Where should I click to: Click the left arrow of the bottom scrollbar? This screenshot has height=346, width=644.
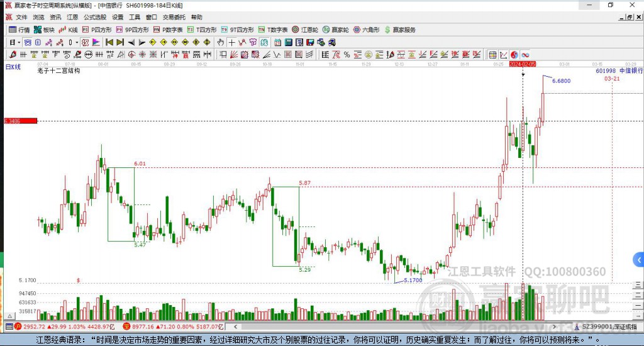(235, 326)
